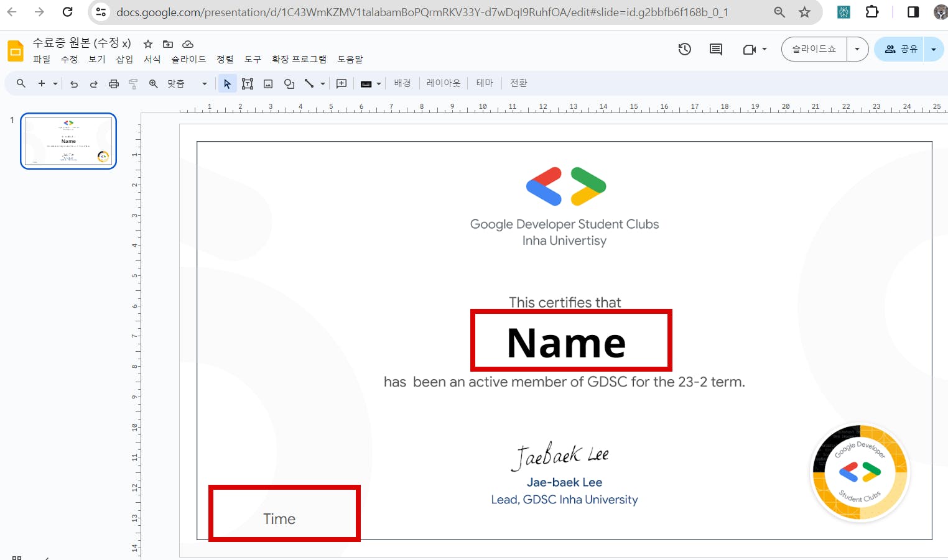This screenshot has width=948, height=560.
Task: Click the 배경 background button
Action: 402,83
